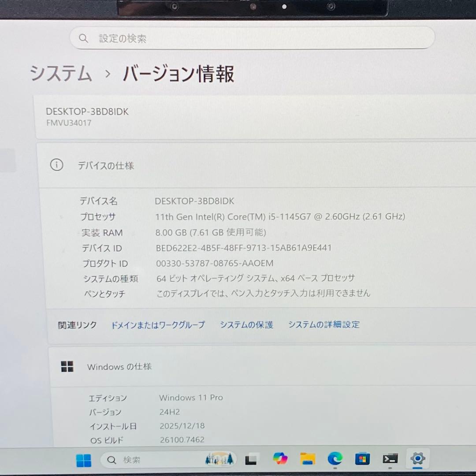Click the info icon beside デバイスの仕様
Screen dimensions: 476x476
(x=57, y=166)
